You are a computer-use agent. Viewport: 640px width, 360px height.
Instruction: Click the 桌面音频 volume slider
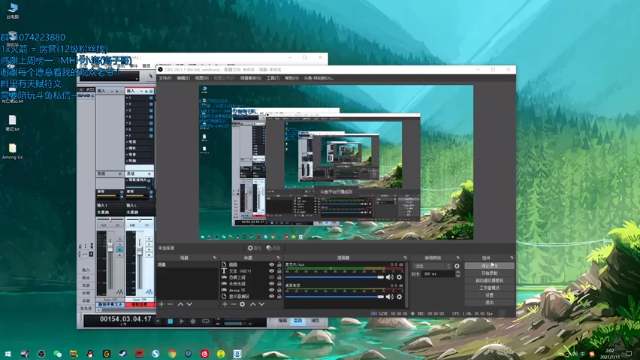pyautogui.click(x=335, y=297)
